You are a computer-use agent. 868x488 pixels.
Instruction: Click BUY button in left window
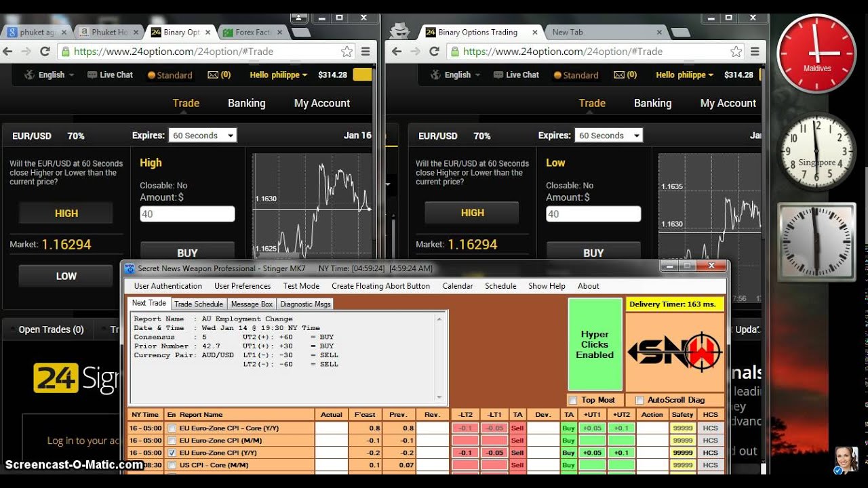[x=187, y=252]
